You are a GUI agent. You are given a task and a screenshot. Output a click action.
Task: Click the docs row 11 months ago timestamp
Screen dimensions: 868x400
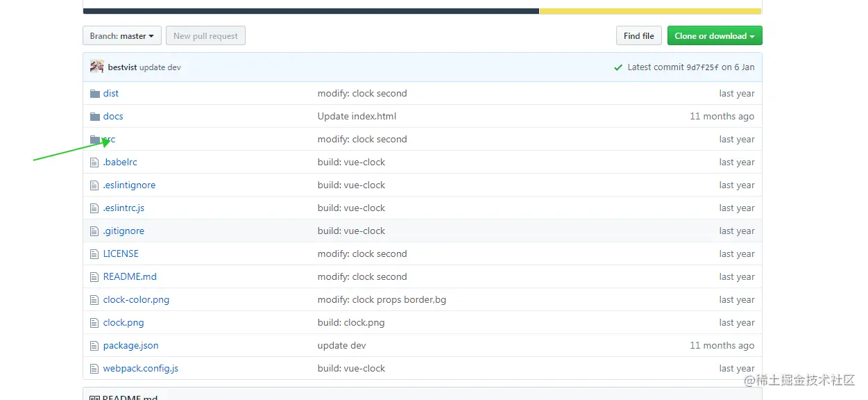pos(722,117)
